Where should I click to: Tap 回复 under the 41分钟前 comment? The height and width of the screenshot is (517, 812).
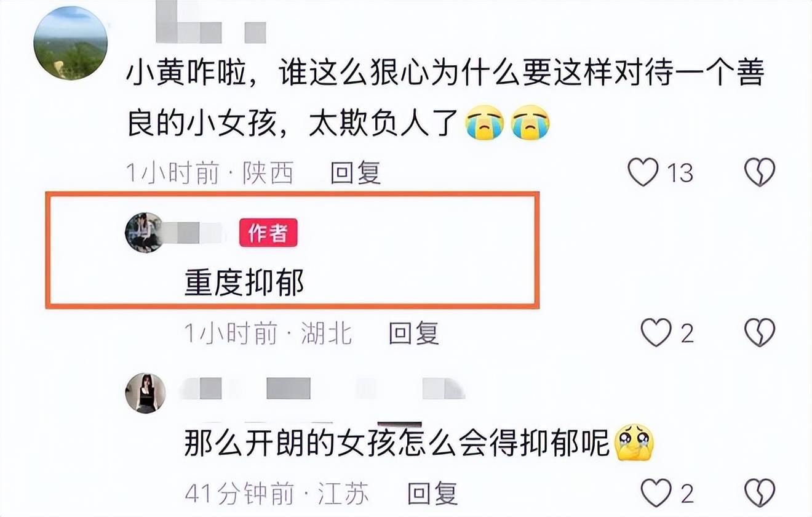click(x=432, y=493)
